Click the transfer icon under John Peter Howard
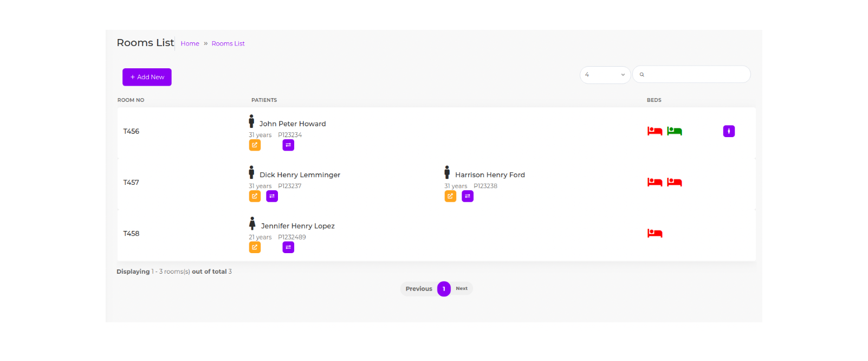868x361 pixels. [x=288, y=145]
